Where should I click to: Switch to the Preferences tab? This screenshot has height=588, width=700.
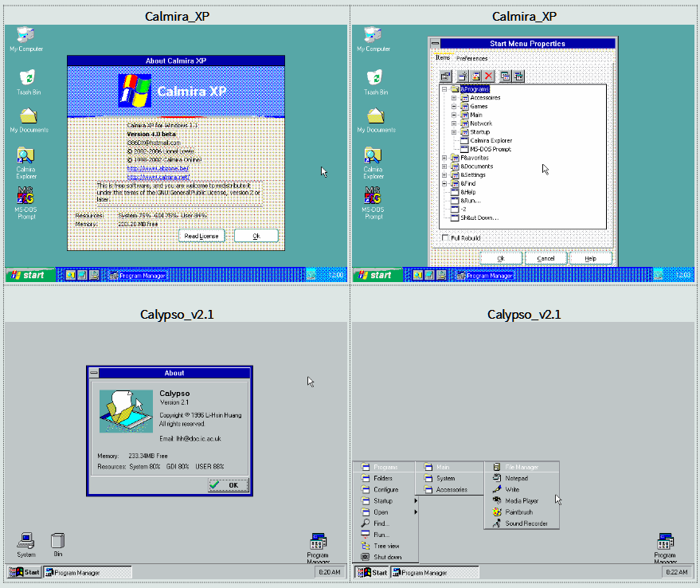472,58
